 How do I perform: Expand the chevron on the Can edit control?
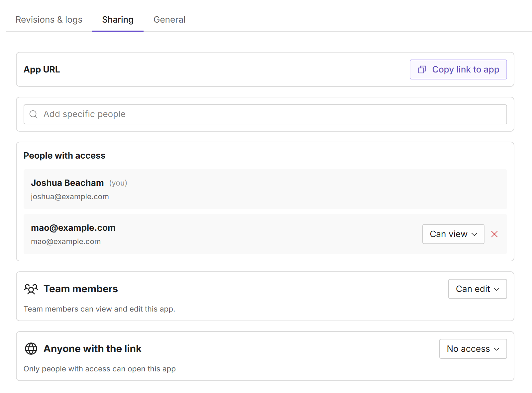[x=497, y=289]
